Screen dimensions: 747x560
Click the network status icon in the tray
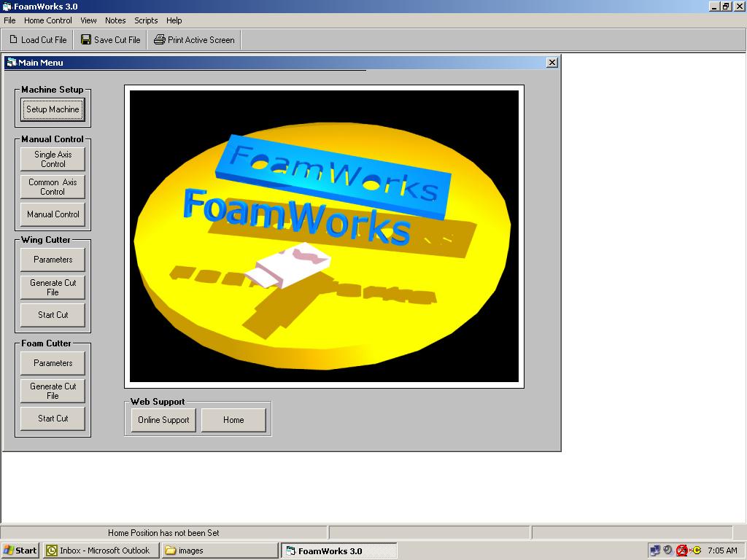655,549
